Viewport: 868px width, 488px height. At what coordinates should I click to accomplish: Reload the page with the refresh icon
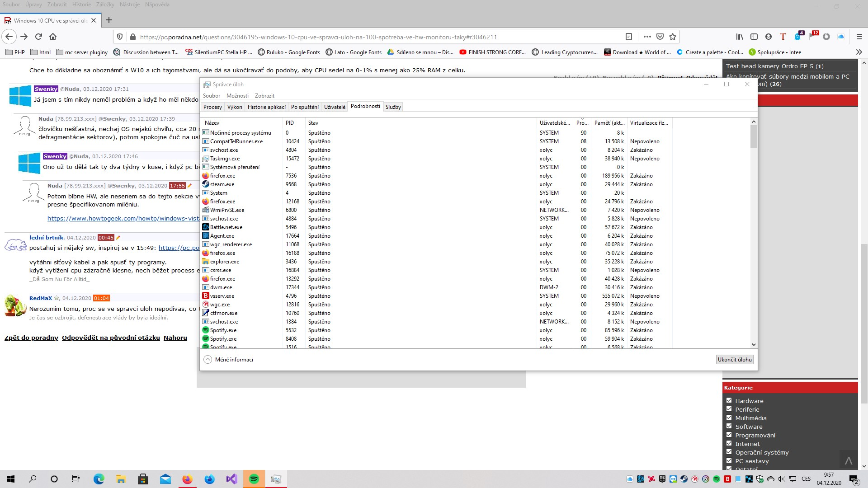[x=39, y=37]
